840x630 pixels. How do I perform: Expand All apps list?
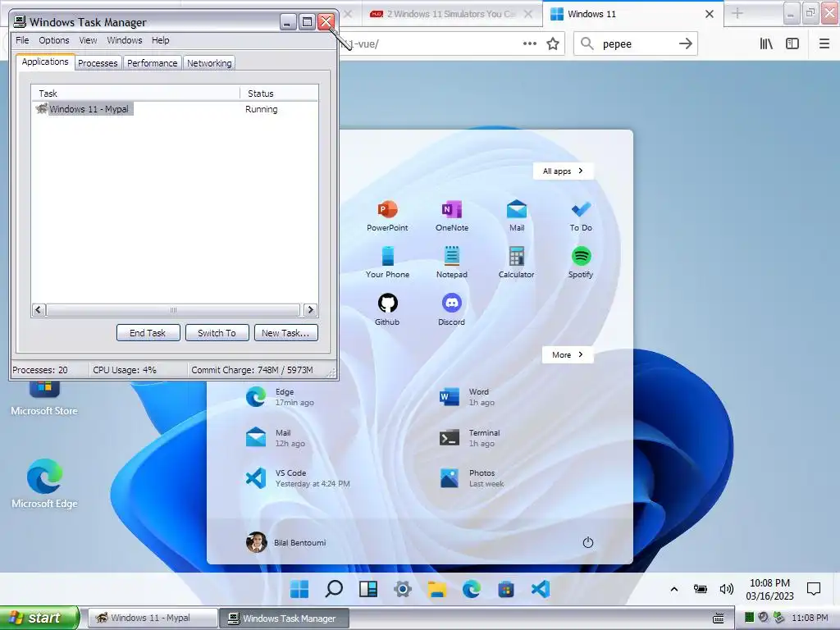coord(563,171)
